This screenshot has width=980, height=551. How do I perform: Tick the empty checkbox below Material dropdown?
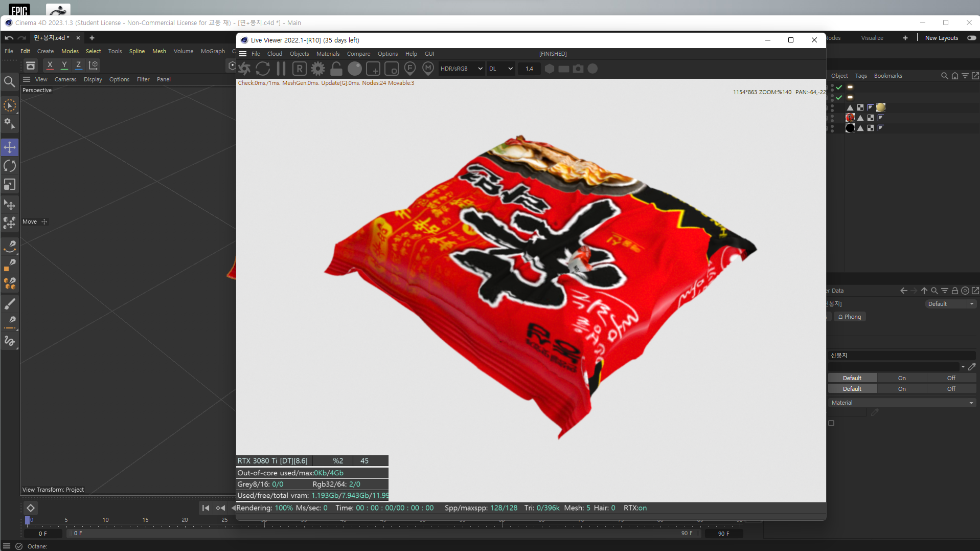tap(831, 423)
